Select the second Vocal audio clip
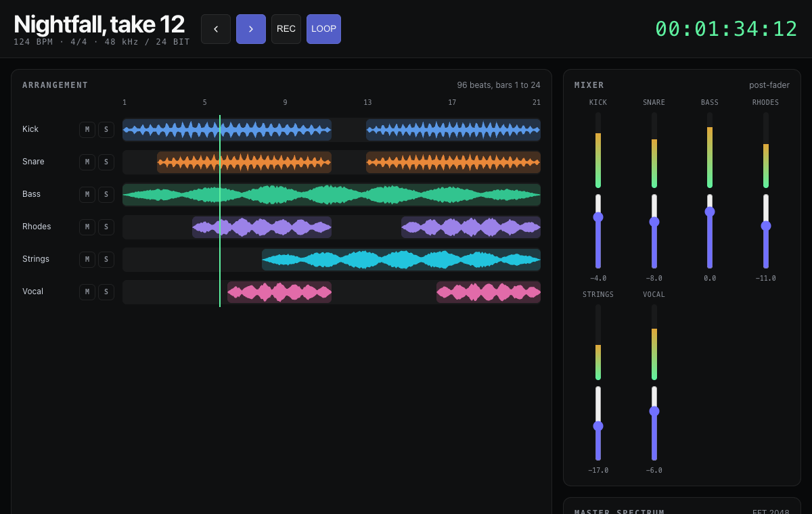The image size is (812, 514). click(x=489, y=292)
